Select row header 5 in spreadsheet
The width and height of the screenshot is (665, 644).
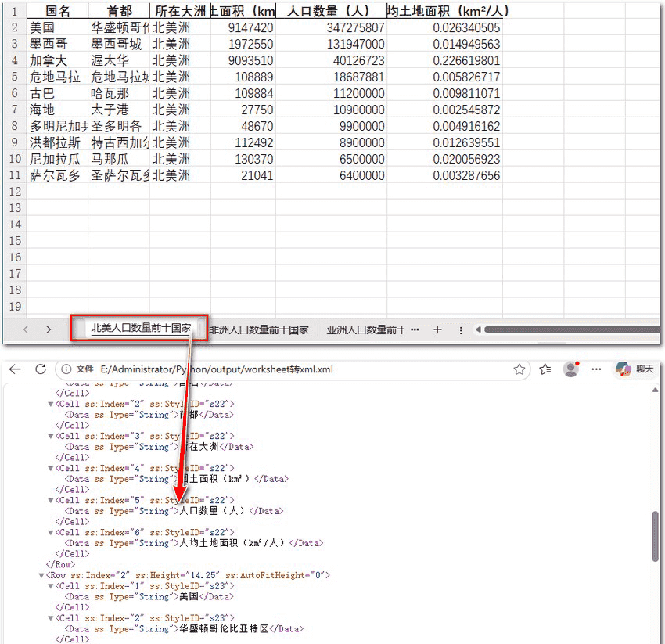pyautogui.click(x=15, y=77)
